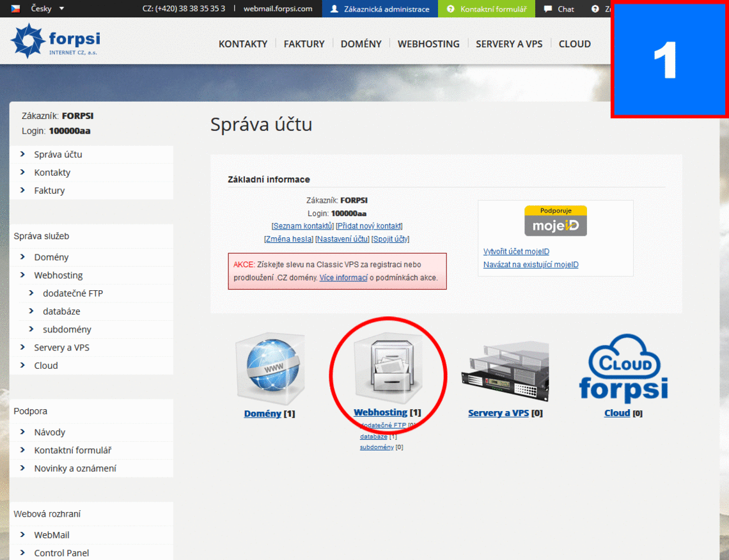Click the Webhosting file cabinet icon
Screen dimensions: 729x560
pyautogui.click(x=388, y=367)
